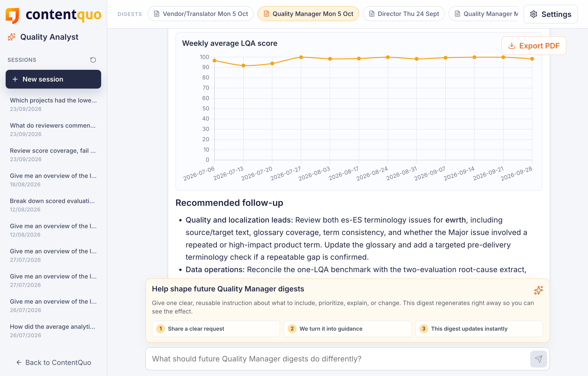Export the digest as PDF

(533, 46)
